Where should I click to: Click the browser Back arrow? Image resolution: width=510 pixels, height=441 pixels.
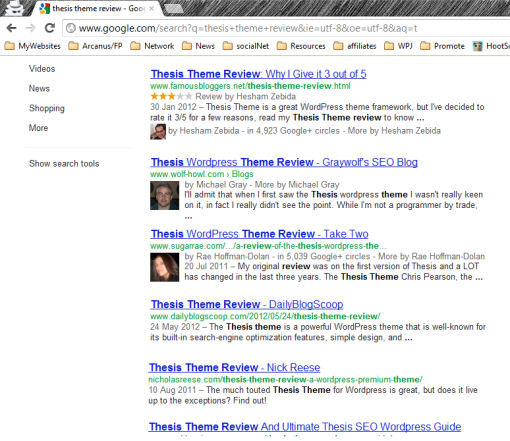tap(12, 28)
